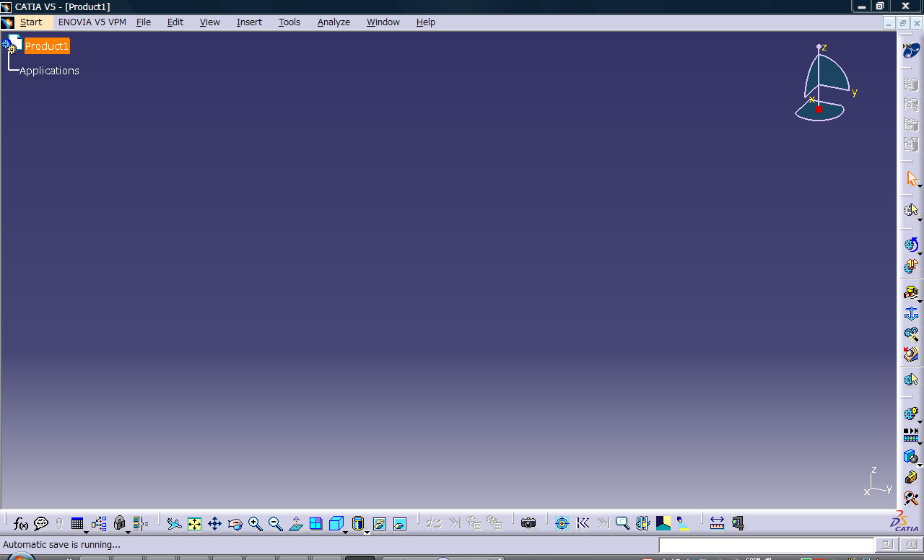Screen dimensions: 924x560
Task: Select the Pan four-arrow tool
Action: pos(214,524)
